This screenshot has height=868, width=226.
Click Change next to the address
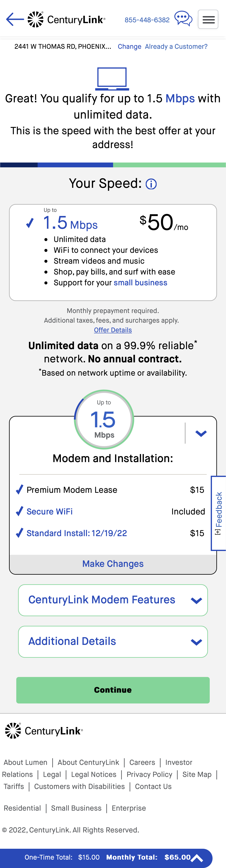pyautogui.click(x=130, y=47)
